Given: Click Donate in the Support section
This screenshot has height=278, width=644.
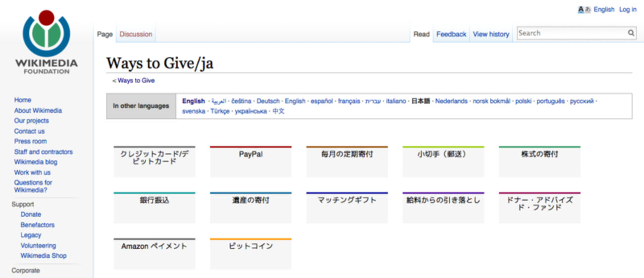Looking at the screenshot, I should click(31, 215).
